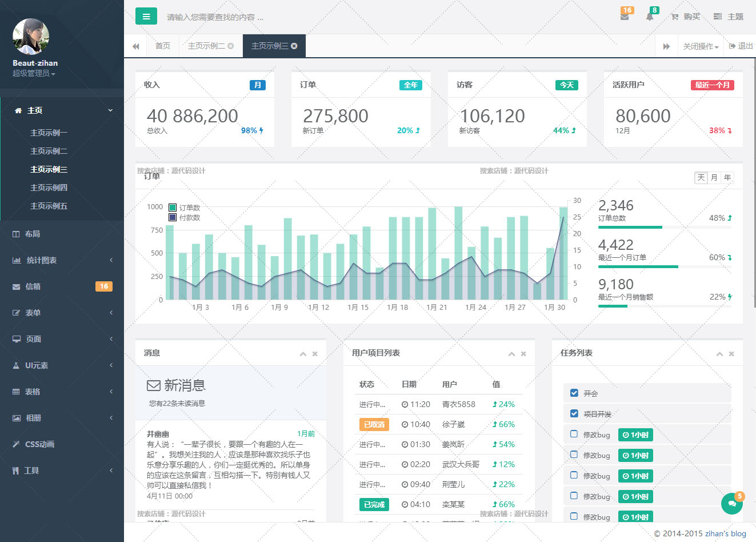The image size is (756, 542).
Task: Switch to the 主页示例二 tab
Action: (206, 46)
